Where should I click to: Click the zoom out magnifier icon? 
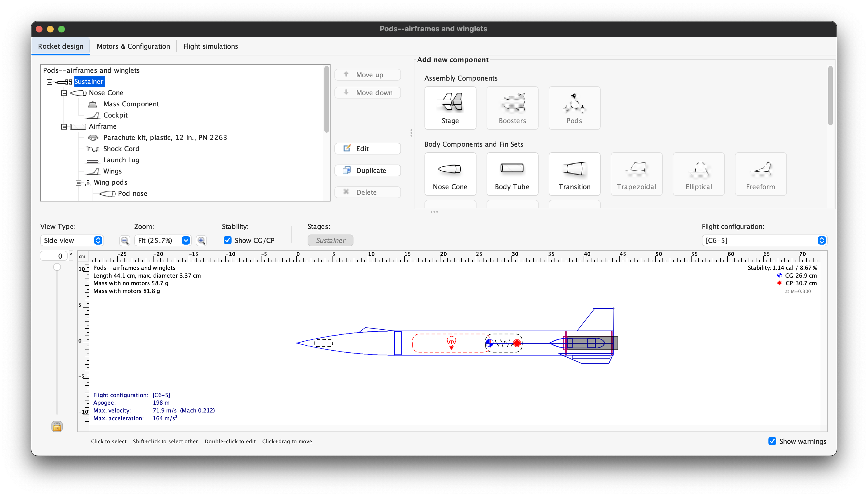pyautogui.click(x=124, y=240)
